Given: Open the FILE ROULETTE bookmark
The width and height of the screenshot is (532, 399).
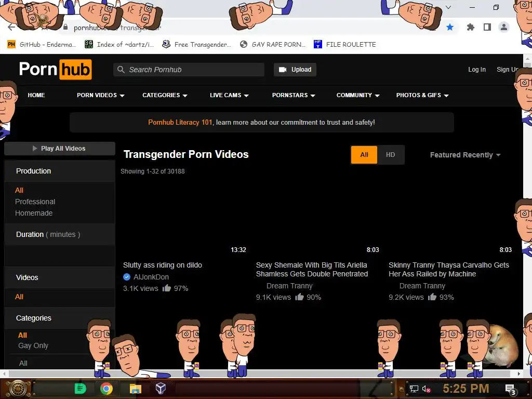Looking at the screenshot, I should [x=345, y=45].
